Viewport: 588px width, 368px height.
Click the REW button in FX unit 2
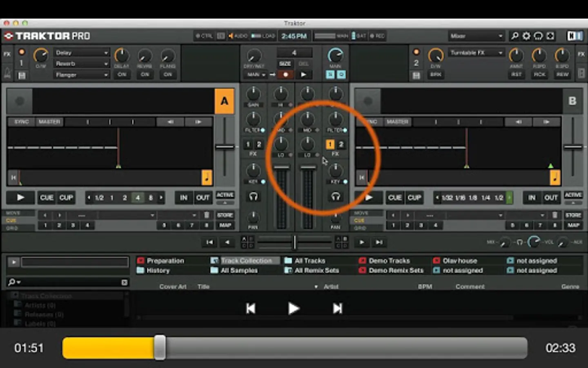(x=562, y=74)
